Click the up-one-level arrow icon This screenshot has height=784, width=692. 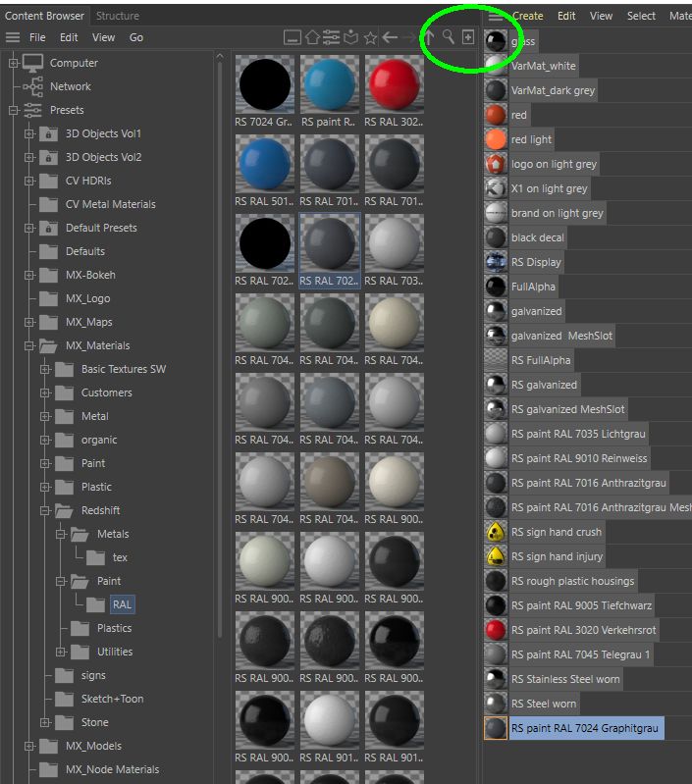click(428, 37)
